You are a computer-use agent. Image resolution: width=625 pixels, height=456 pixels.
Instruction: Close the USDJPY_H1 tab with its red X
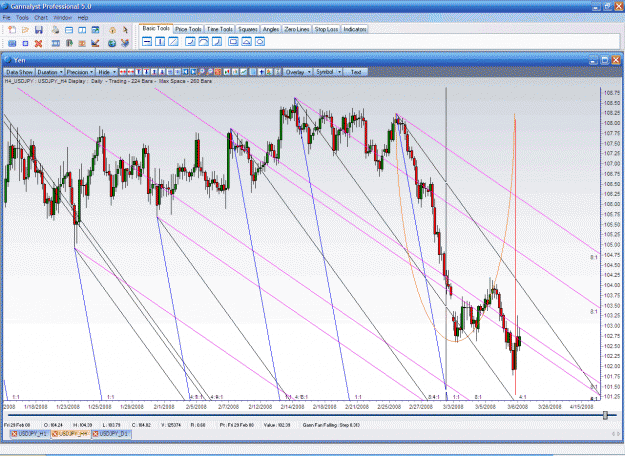click(14, 434)
